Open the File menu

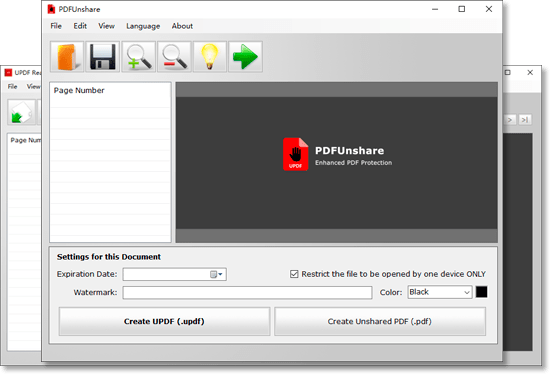coord(56,26)
